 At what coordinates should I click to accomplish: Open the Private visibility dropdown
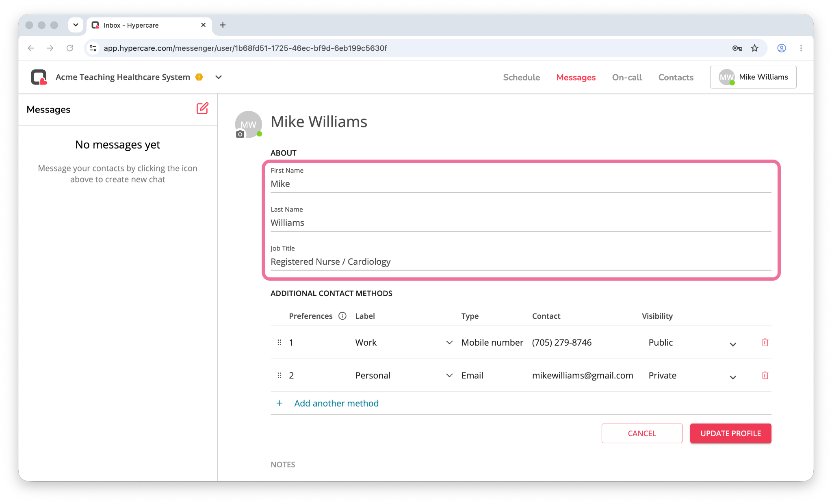(x=733, y=377)
